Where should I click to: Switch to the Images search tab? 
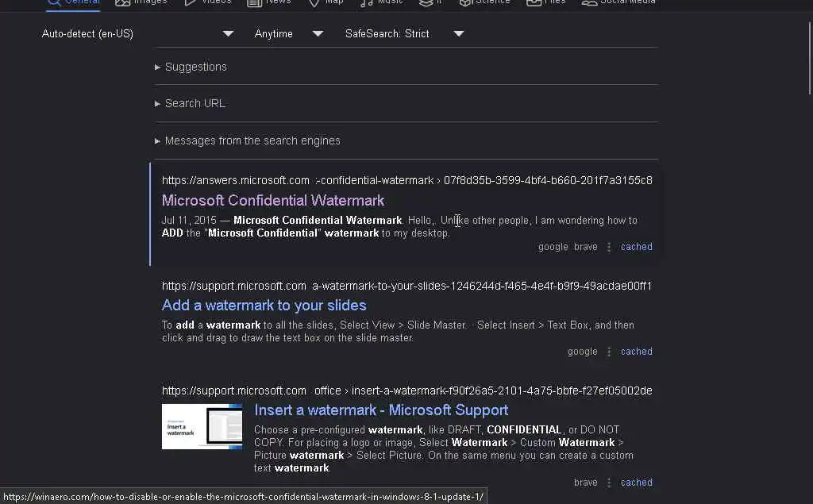tap(141, 2)
